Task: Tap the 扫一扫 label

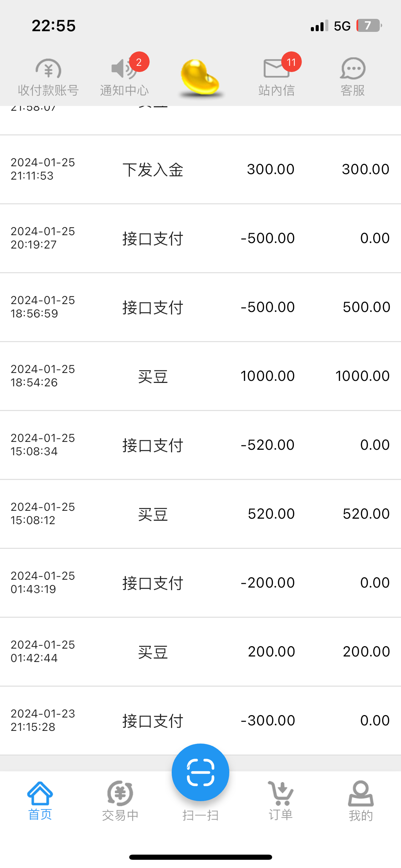Action: click(x=200, y=815)
